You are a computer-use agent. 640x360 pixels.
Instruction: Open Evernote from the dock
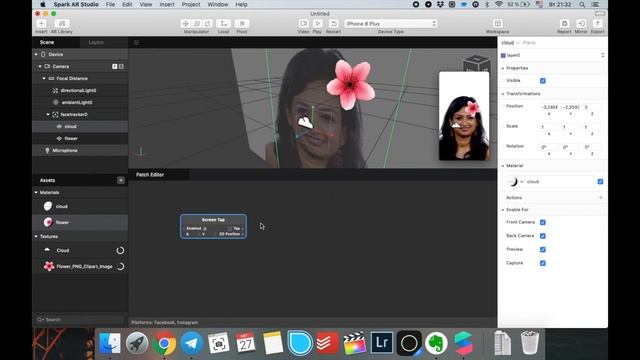pyautogui.click(x=436, y=343)
